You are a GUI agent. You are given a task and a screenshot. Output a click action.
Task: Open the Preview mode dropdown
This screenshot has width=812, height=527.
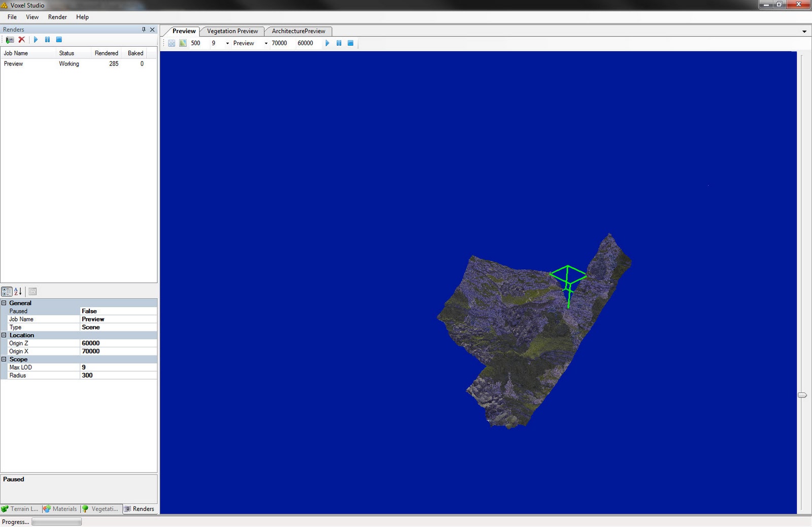[x=266, y=43]
